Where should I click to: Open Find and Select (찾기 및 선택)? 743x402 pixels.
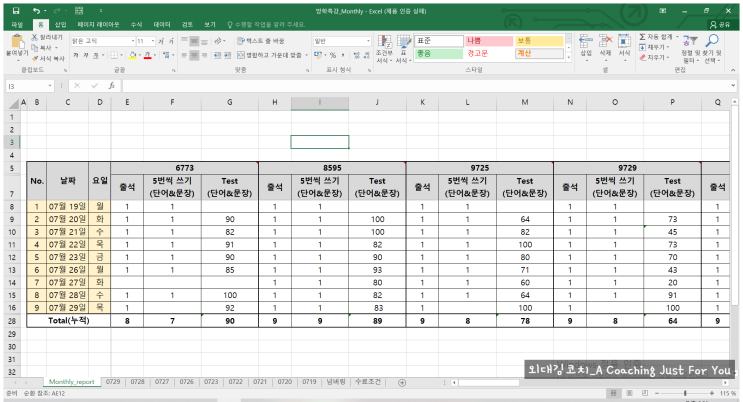[x=712, y=48]
